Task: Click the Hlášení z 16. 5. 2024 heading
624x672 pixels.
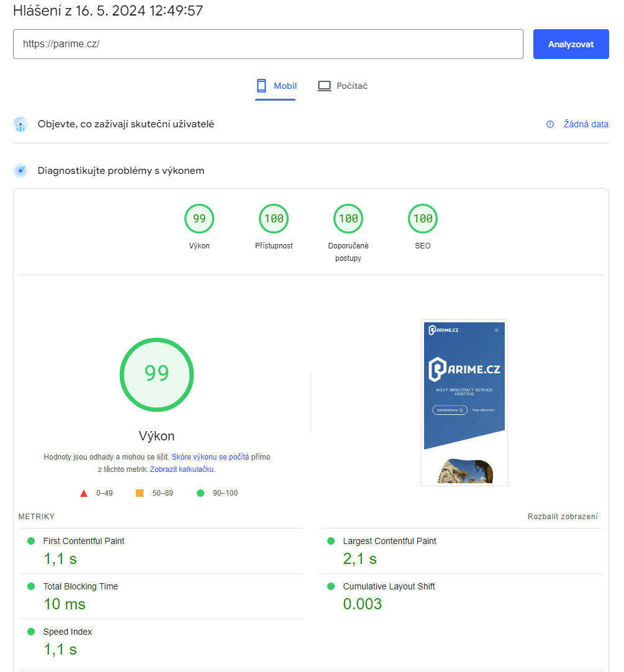Action: (x=108, y=11)
